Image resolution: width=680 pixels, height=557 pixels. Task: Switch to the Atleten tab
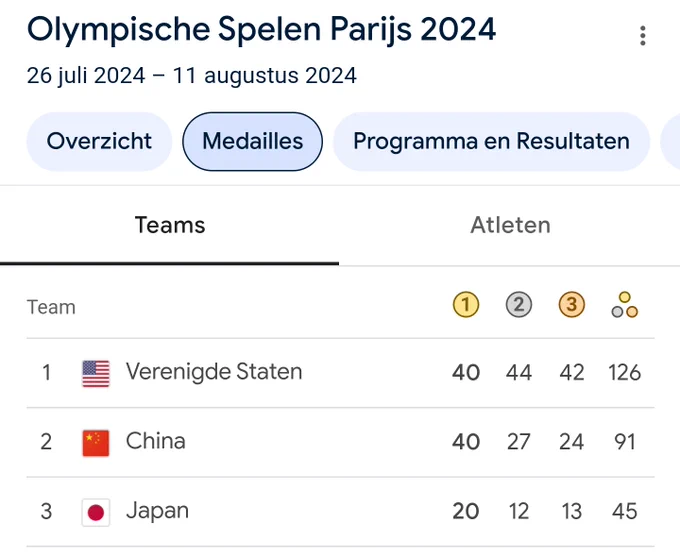[x=510, y=226]
